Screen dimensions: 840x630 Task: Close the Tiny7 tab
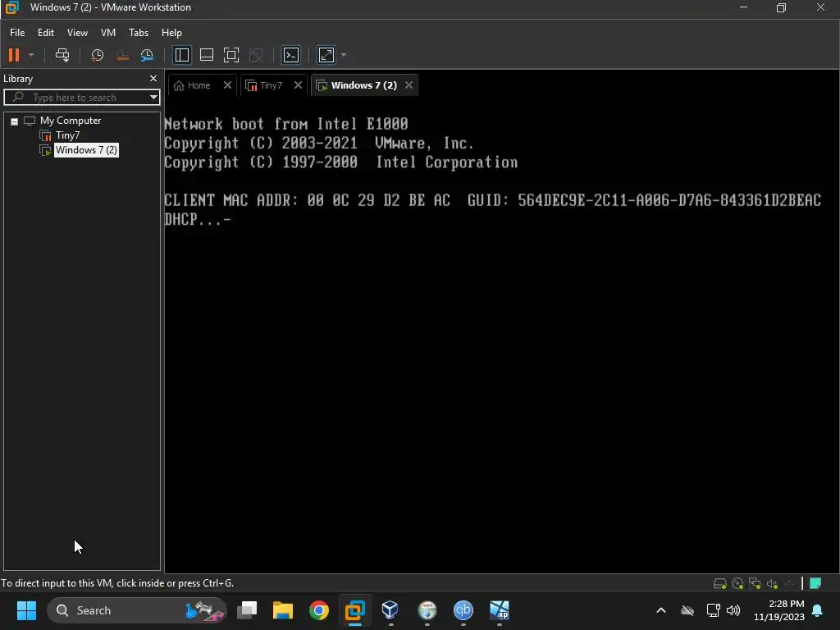pos(298,85)
